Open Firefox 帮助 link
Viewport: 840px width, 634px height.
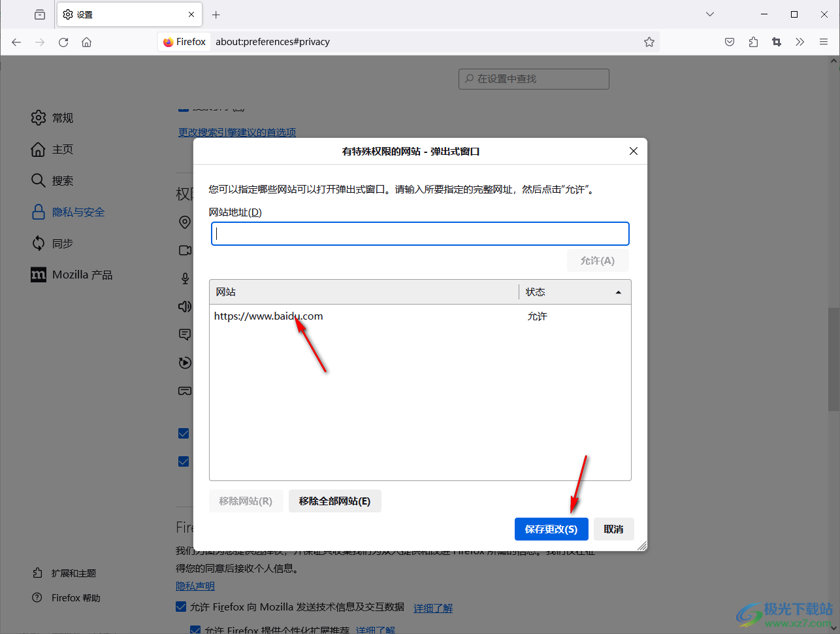tap(66, 598)
